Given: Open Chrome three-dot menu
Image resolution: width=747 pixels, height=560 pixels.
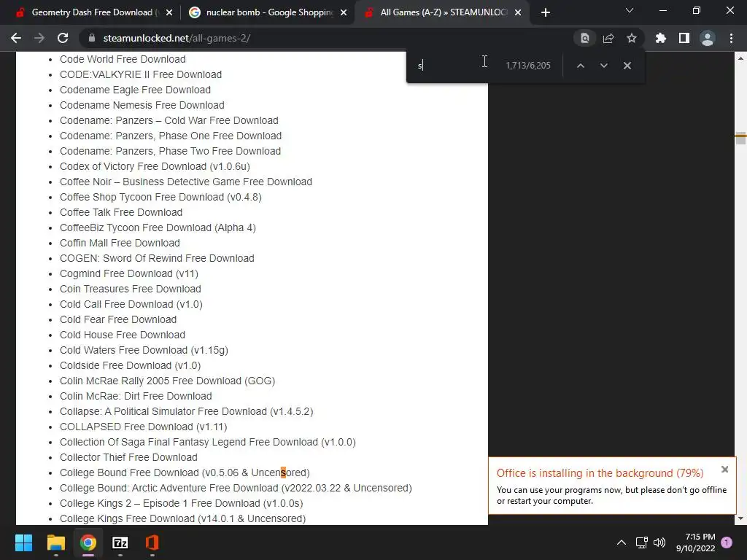Looking at the screenshot, I should click(x=731, y=38).
